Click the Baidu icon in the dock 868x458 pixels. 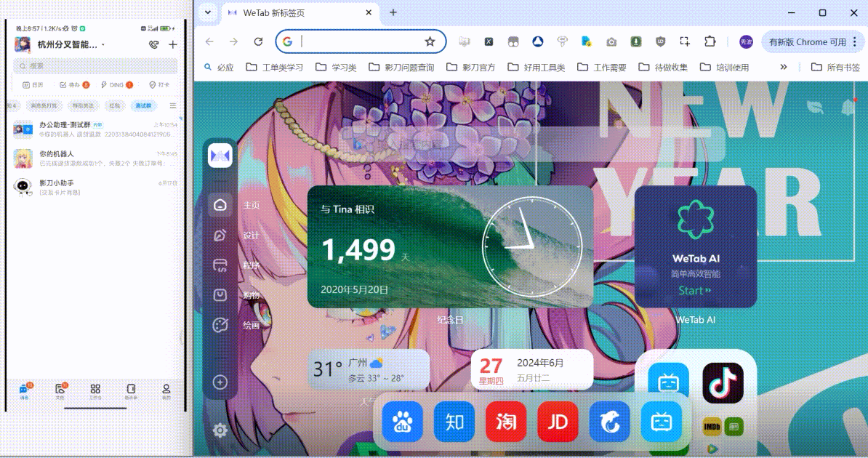pyautogui.click(x=402, y=421)
